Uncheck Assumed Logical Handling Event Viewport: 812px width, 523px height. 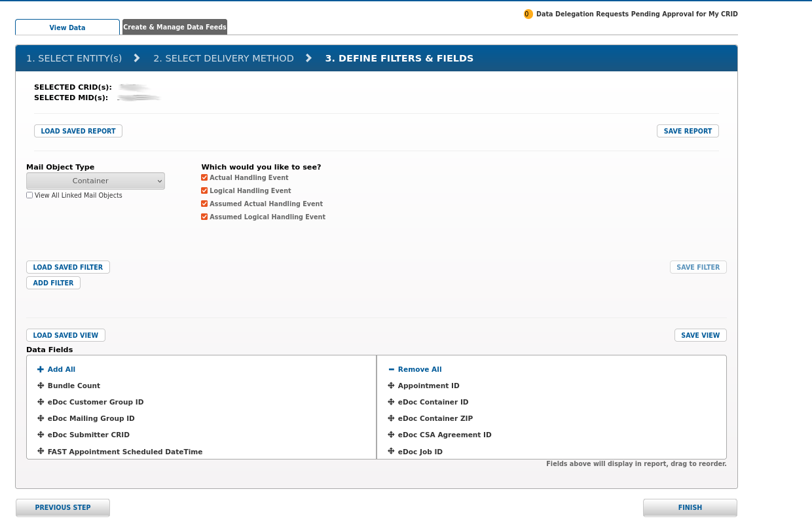click(x=204, y=217)
